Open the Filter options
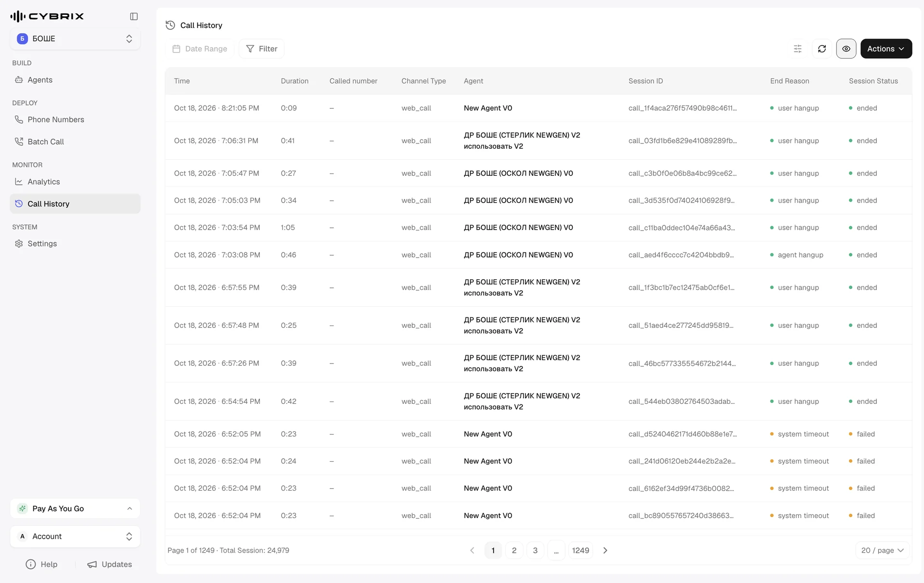 261,49
